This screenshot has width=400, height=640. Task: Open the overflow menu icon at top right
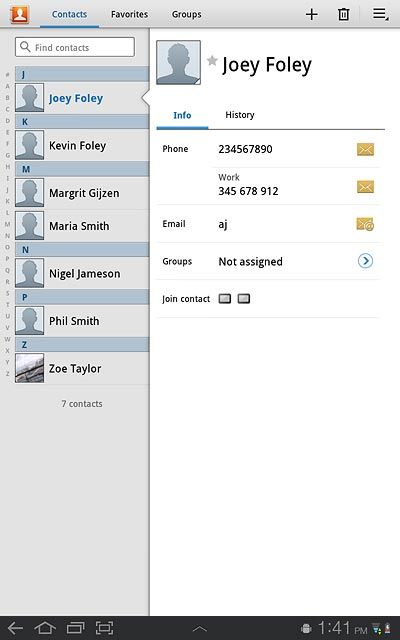coord(380,14)
